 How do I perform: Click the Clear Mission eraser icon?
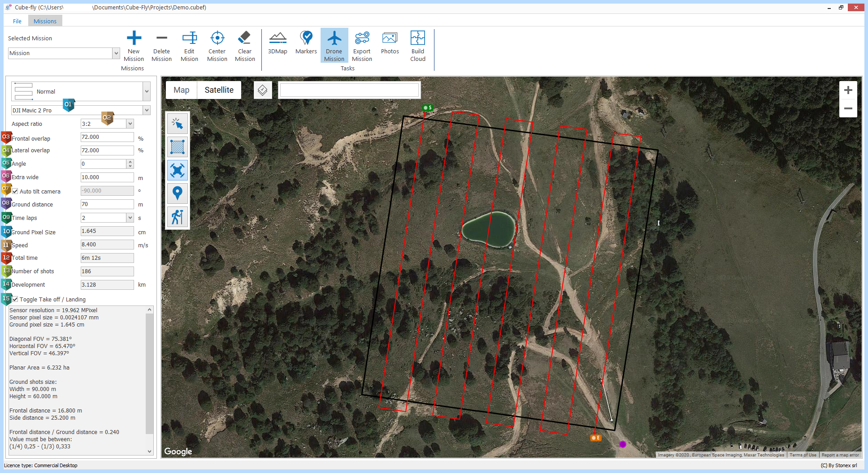pyautogui.click(x=245, y=38)
